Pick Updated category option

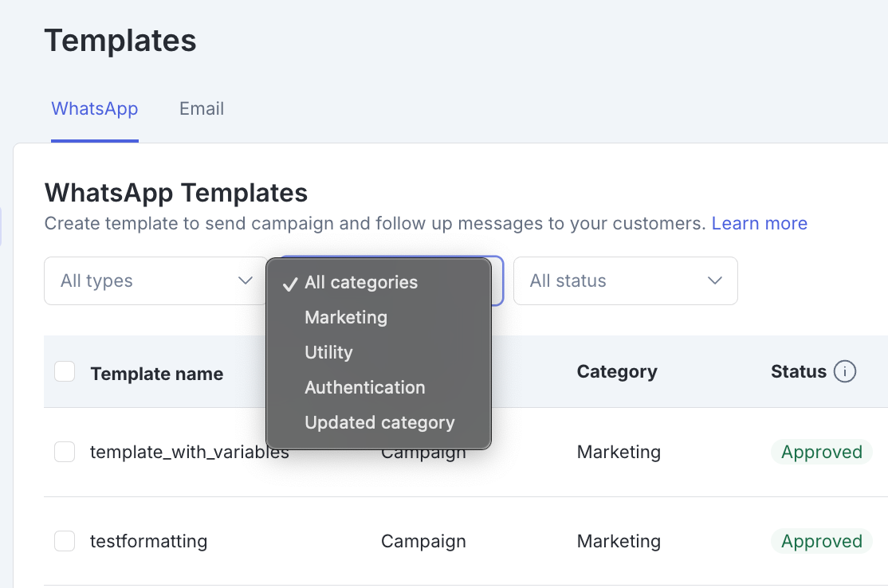pyautogui.click(x=379, y=422)
